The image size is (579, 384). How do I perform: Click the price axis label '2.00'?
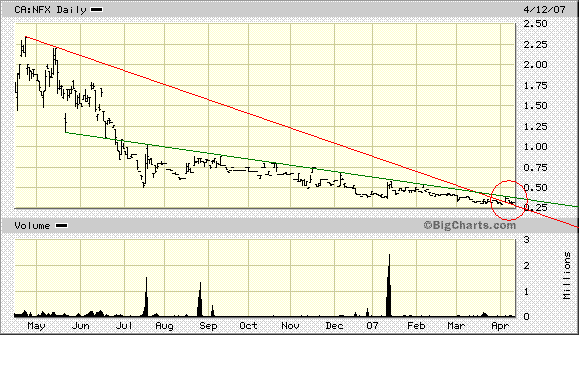(535, 65)
